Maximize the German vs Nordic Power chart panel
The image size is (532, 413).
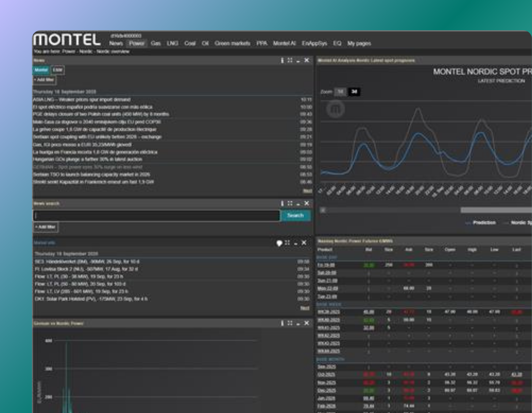[290, 323]
